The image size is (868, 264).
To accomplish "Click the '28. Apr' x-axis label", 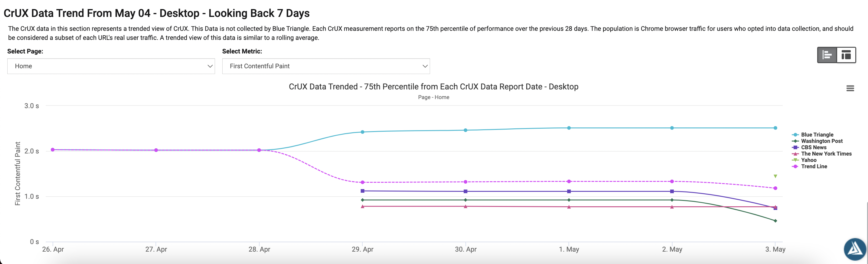I will [x=259, y=250].
